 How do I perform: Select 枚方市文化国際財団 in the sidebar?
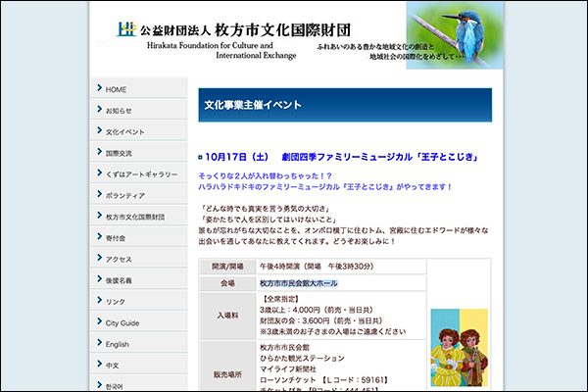135,217
